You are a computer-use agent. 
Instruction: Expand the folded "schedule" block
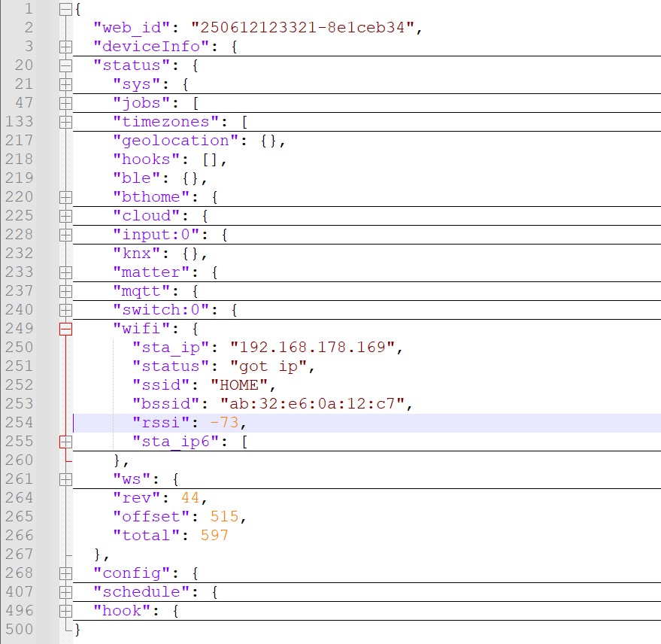click(x=65, y=593)
